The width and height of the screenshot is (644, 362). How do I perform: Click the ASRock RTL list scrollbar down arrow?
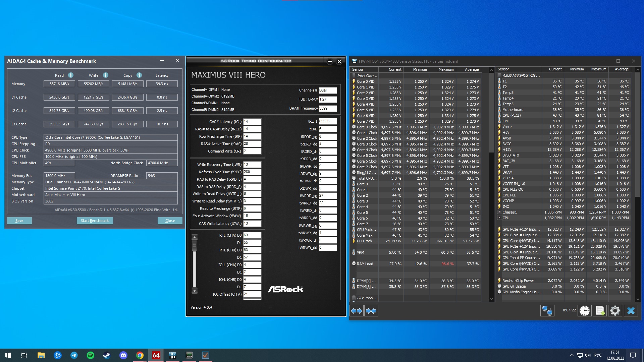(195, 291)
